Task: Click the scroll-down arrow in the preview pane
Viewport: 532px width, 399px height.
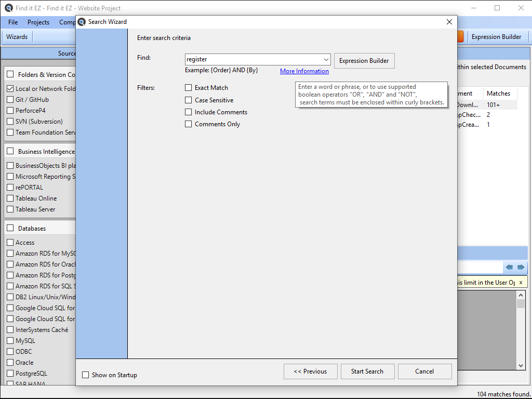Action: pos(521,366)
